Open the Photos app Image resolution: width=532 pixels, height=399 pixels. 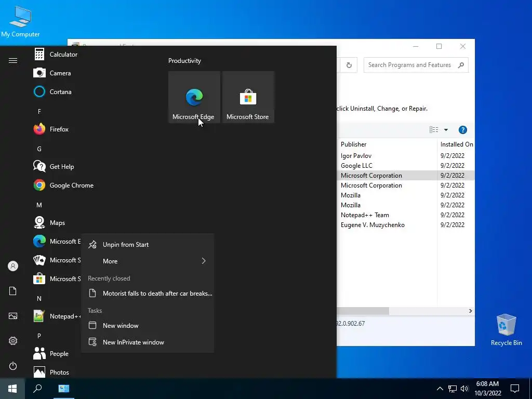pos(51,372)
